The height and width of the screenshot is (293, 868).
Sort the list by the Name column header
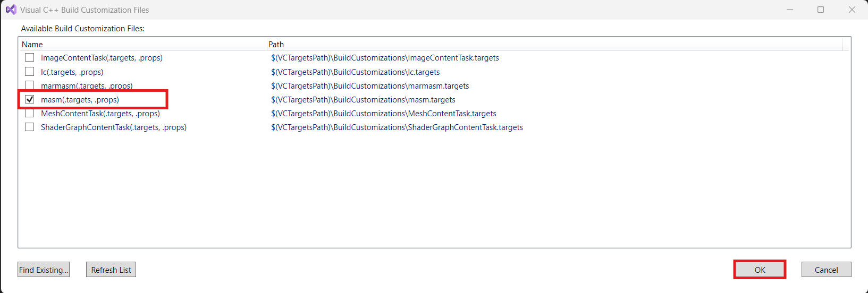click(142, 45)
